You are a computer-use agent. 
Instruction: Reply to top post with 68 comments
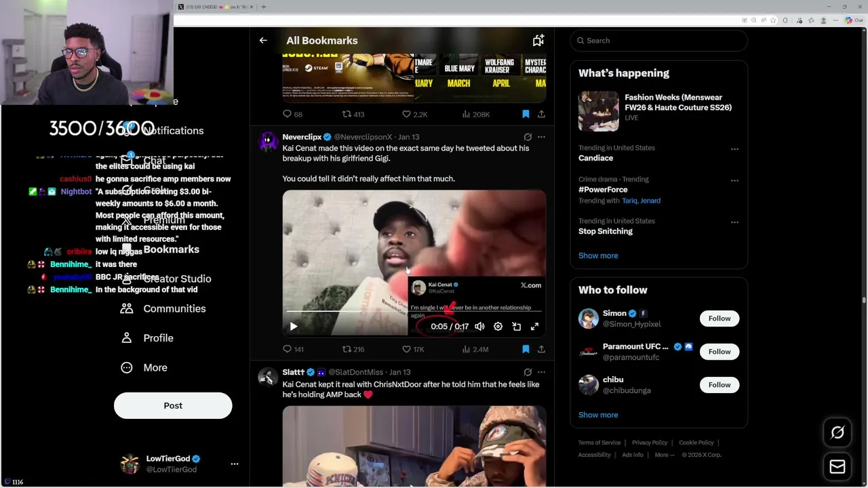coord(292,114)
